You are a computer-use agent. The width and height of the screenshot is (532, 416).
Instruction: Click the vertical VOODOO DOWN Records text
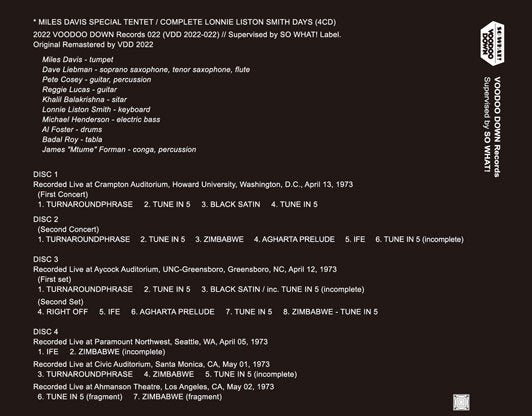(x=497, y=127)
